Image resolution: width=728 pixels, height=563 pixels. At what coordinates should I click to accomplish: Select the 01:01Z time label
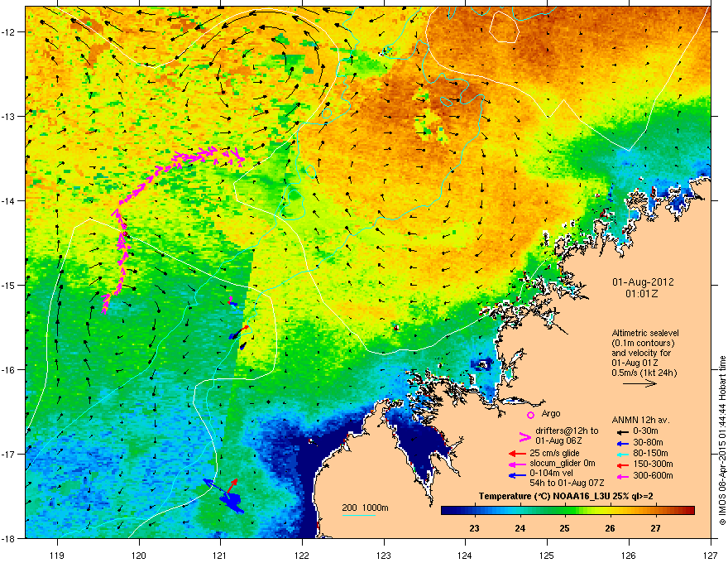pos(642,294)
